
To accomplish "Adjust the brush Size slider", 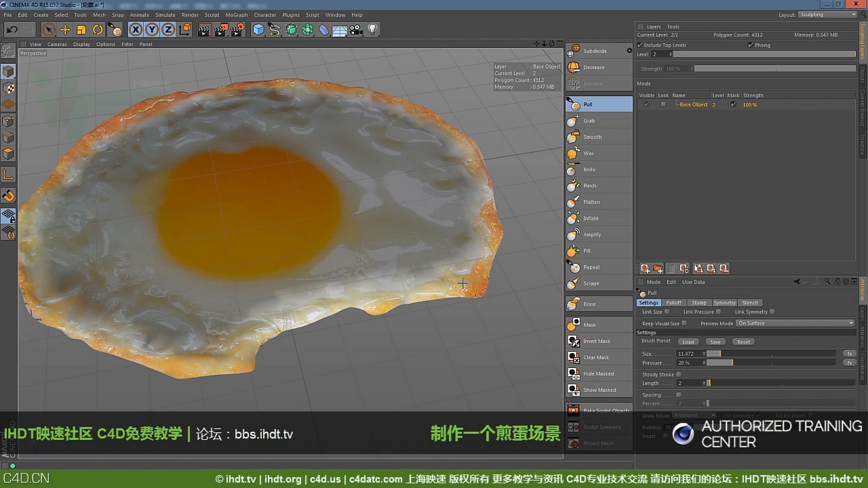I will (x=772, y=354).
